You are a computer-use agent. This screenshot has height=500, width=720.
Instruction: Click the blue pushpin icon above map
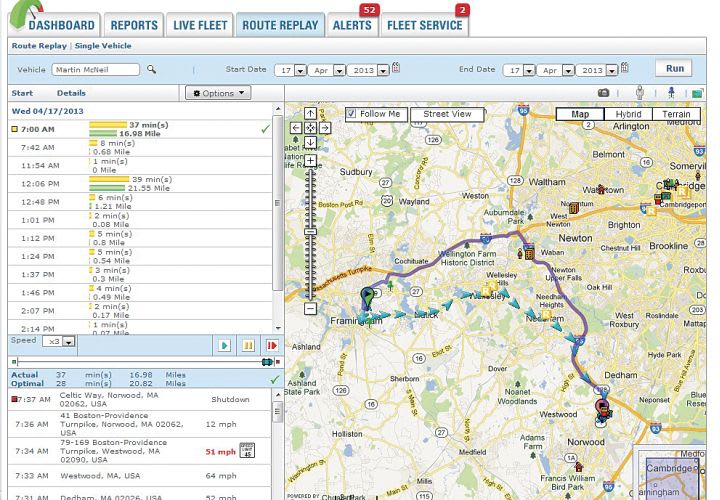pyautogui.click(x=671, y=92)
